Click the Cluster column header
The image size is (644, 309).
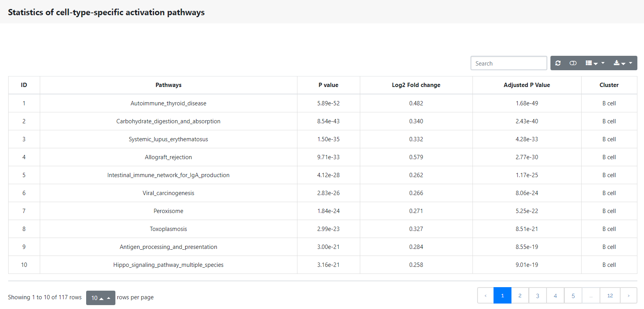609,85
